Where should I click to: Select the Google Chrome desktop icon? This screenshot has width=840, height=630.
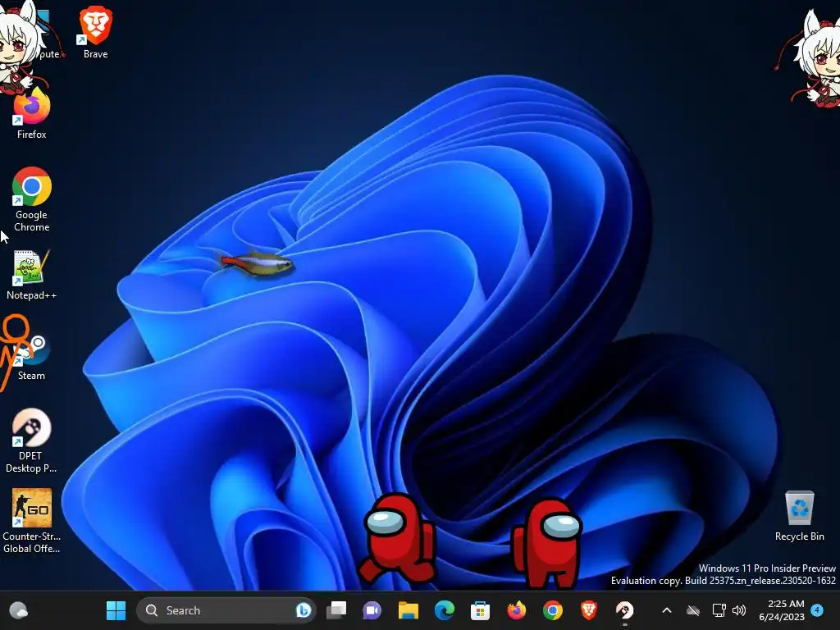tap(32, 199)
